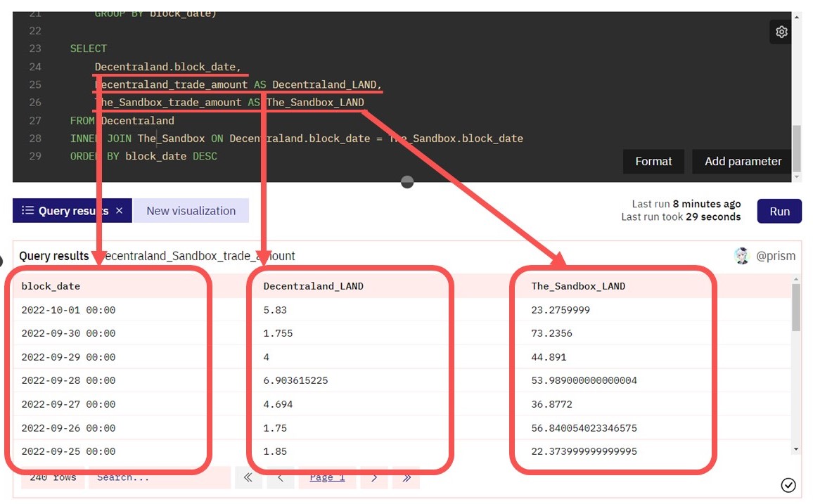Advance to next results page
The width and height of the screenshot is (813, 504).
[x=373, y=477]
